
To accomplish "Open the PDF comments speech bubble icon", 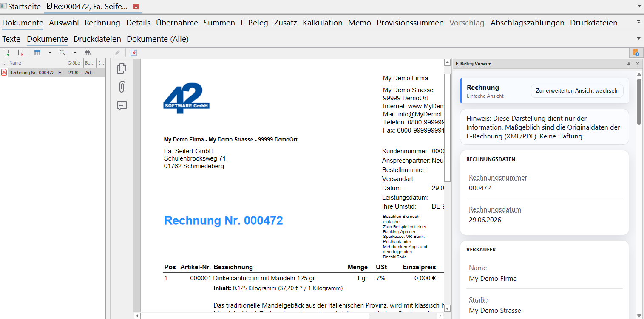I will tap(122, 106).
